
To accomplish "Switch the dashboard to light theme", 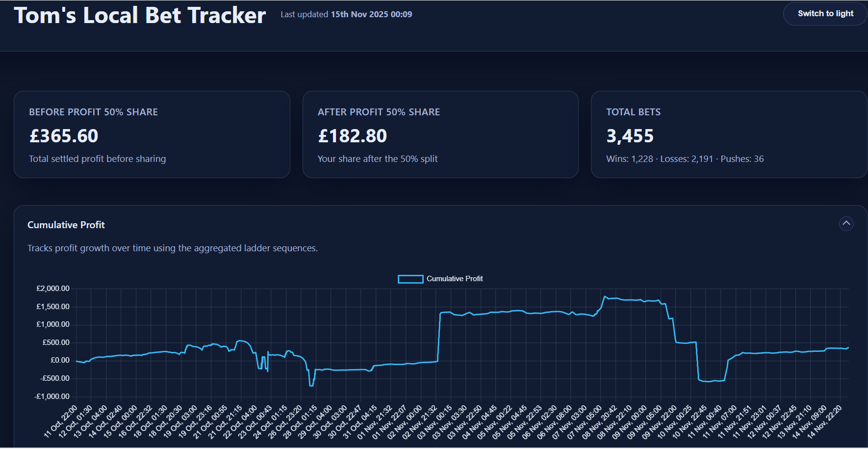I will click(825, 14).
